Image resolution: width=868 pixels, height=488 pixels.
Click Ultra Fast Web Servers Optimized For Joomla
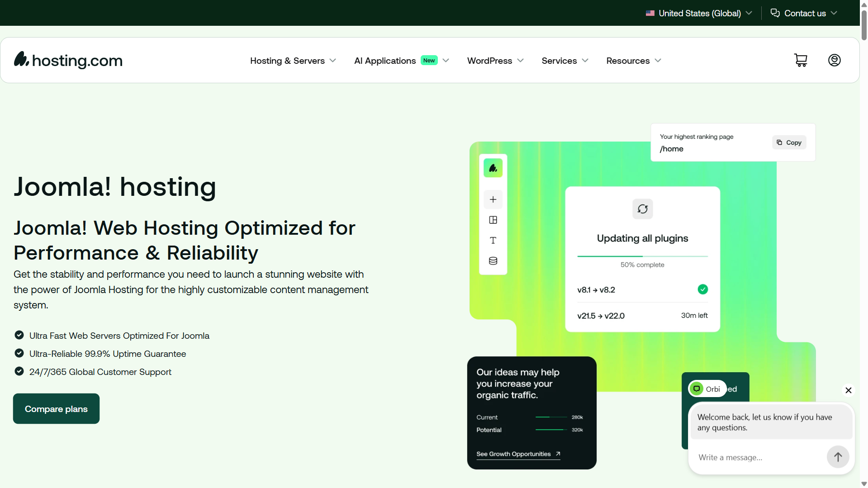(119, 336)
